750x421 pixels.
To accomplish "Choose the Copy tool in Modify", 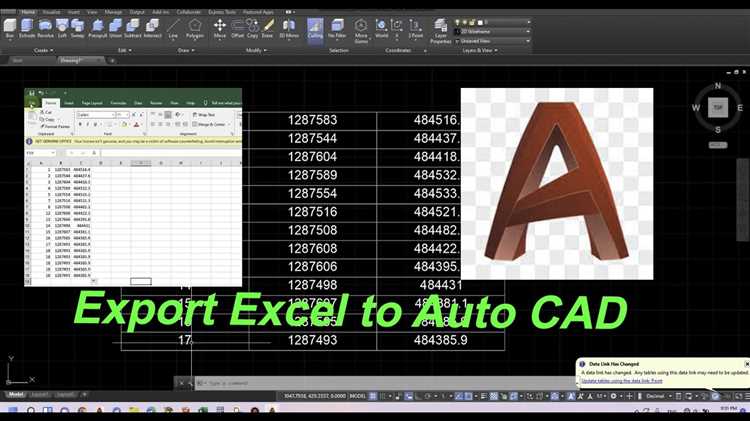I will 253,28.
